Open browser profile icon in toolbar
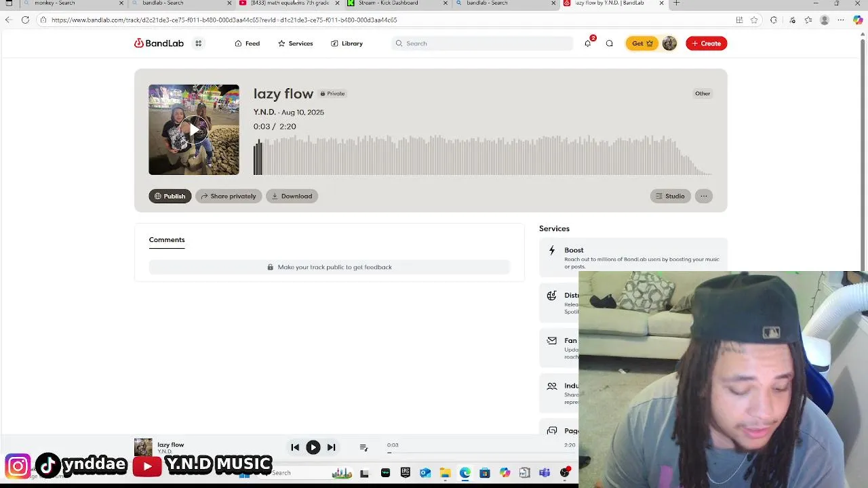The height and width of the screenshot is (488, 868). 825,20
